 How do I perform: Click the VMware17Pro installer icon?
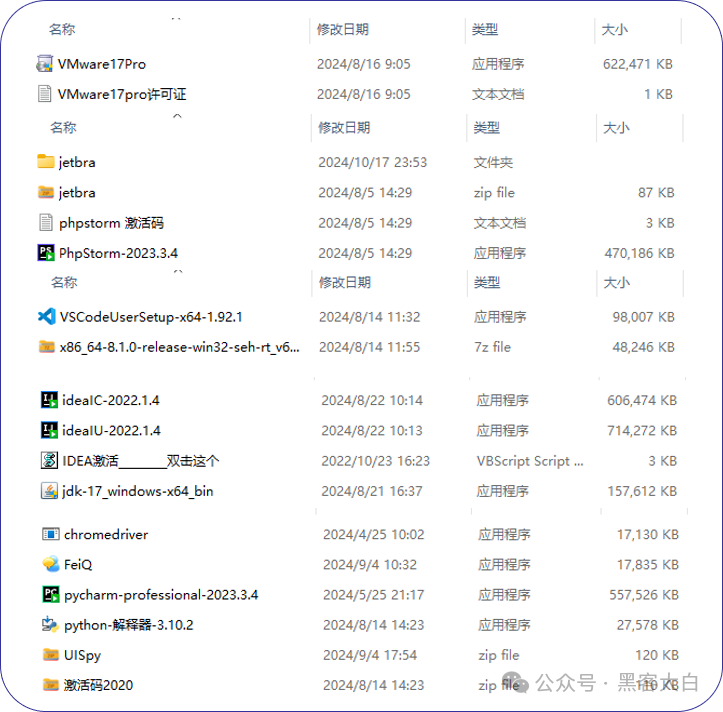44,64
